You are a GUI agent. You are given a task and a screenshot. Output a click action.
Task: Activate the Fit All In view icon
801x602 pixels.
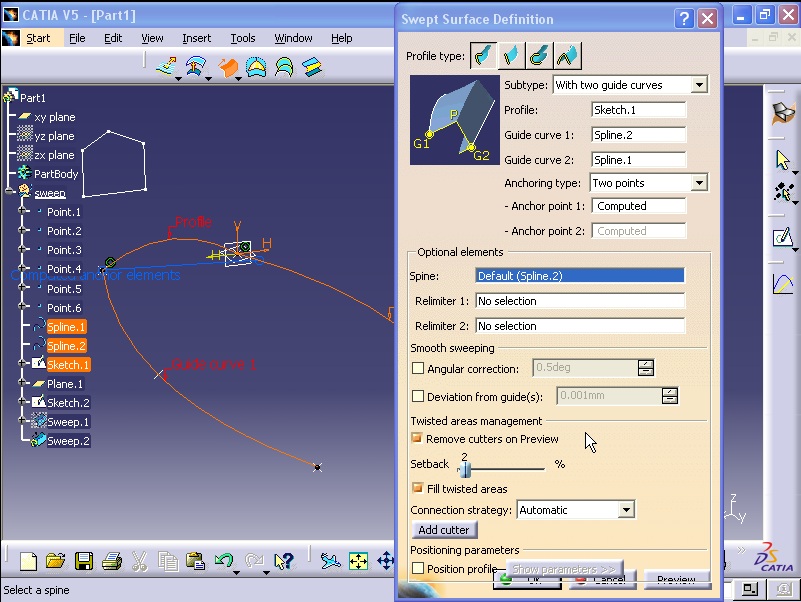coord(359,562)
